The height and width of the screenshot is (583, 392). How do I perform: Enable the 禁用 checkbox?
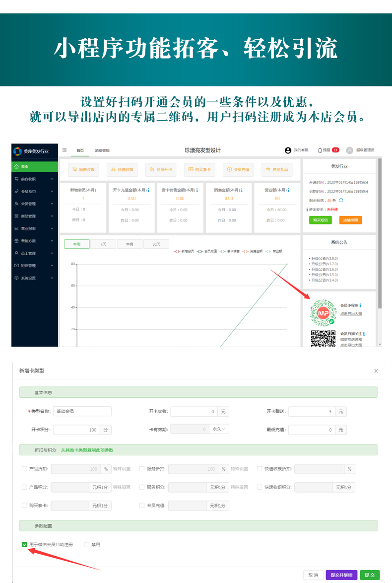tap(87, 545)
